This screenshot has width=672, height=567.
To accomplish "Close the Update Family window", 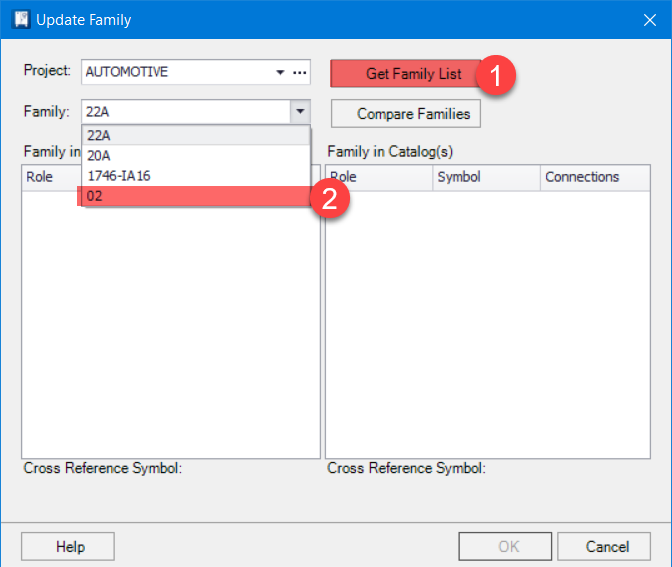I will coord(650,20).
